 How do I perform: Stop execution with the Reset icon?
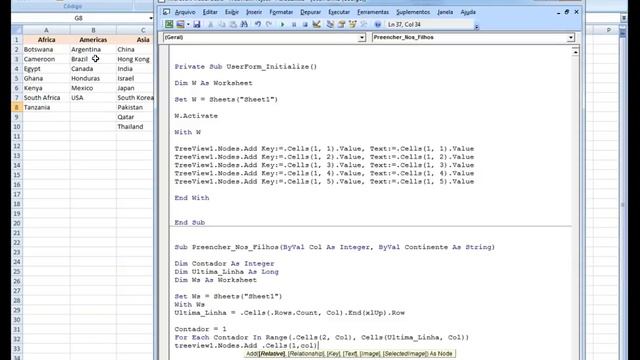click(x=305, y=24)
